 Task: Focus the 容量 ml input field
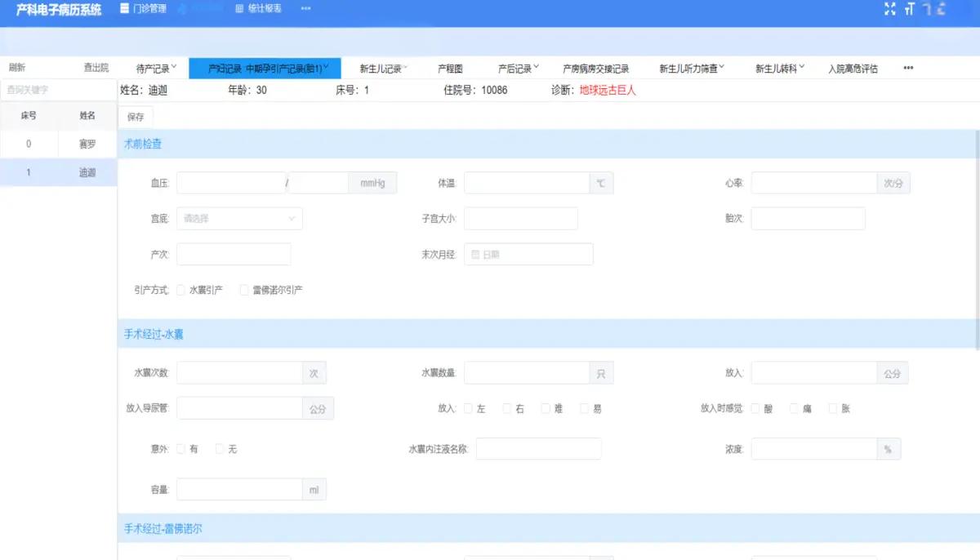[239, 490]
